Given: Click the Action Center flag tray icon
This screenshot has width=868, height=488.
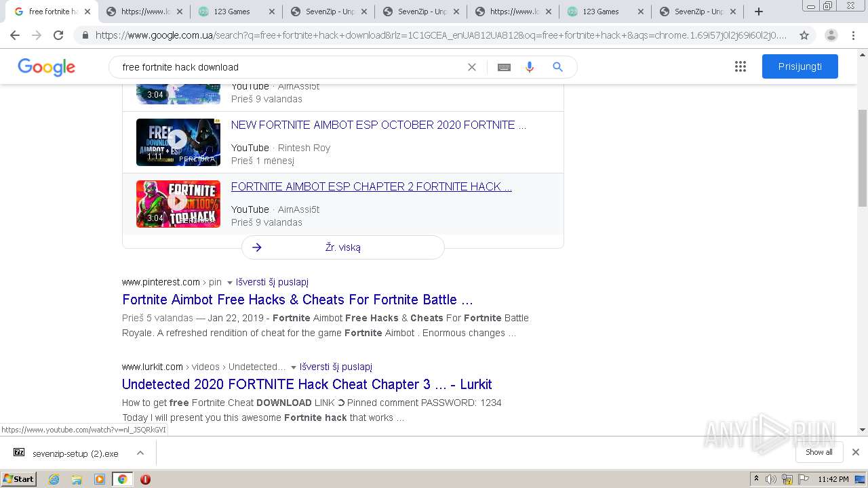Looking at the screenshot, I should point(802,479).
